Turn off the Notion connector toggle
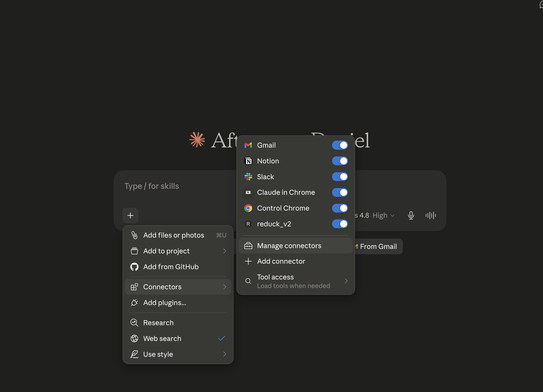 [340, 161]
